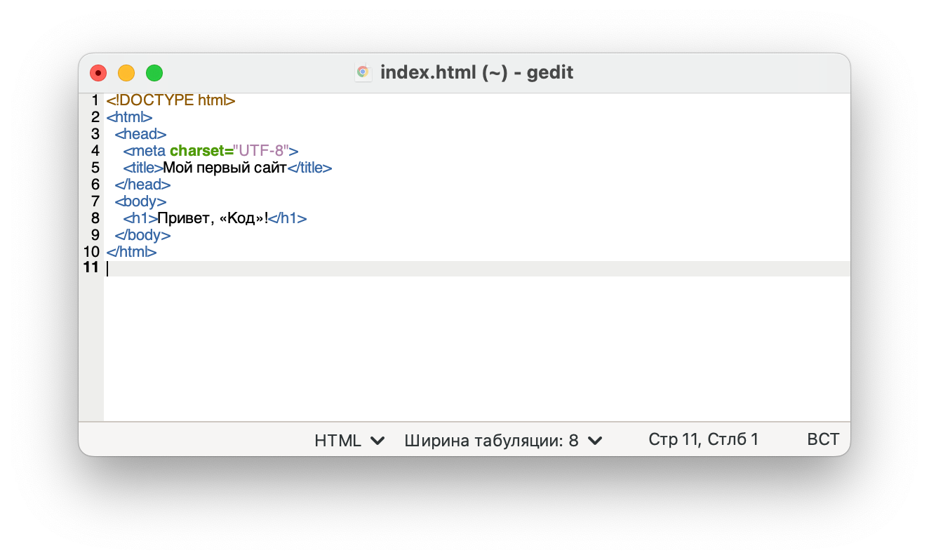929x560 pixels.
Task: Click the meta charset attribute on line 4
Action: click(x=200, y=151)
